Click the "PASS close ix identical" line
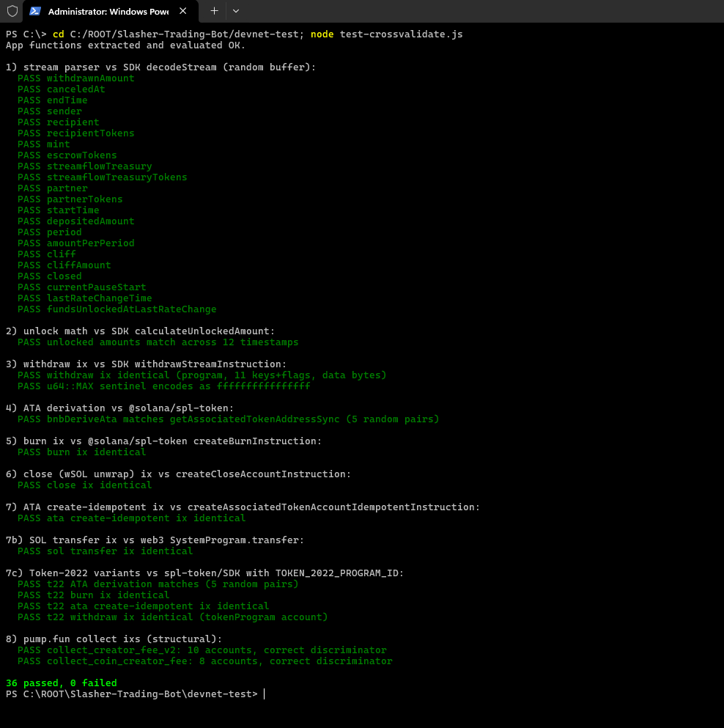Viewport: 724px width, 728px height. point(85,485)
